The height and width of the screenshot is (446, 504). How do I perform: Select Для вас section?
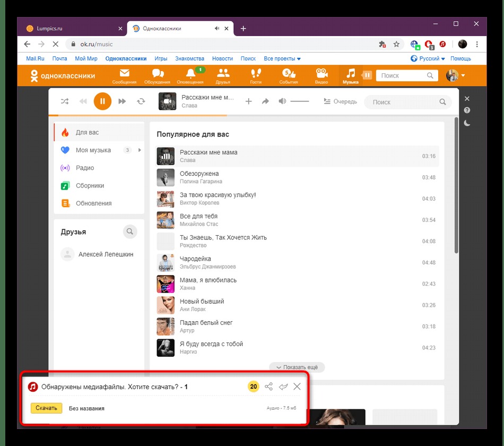tap(99, 132)
